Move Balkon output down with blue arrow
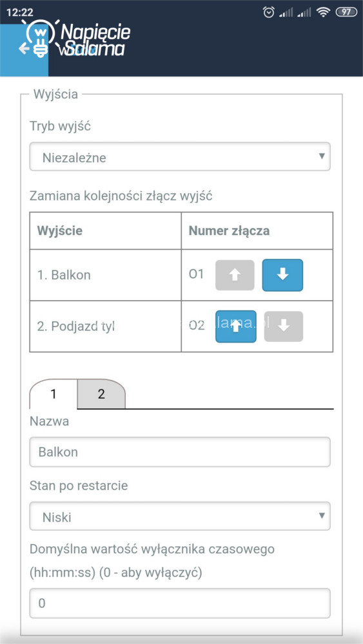The image size is (363, 644). click(282, 275)
